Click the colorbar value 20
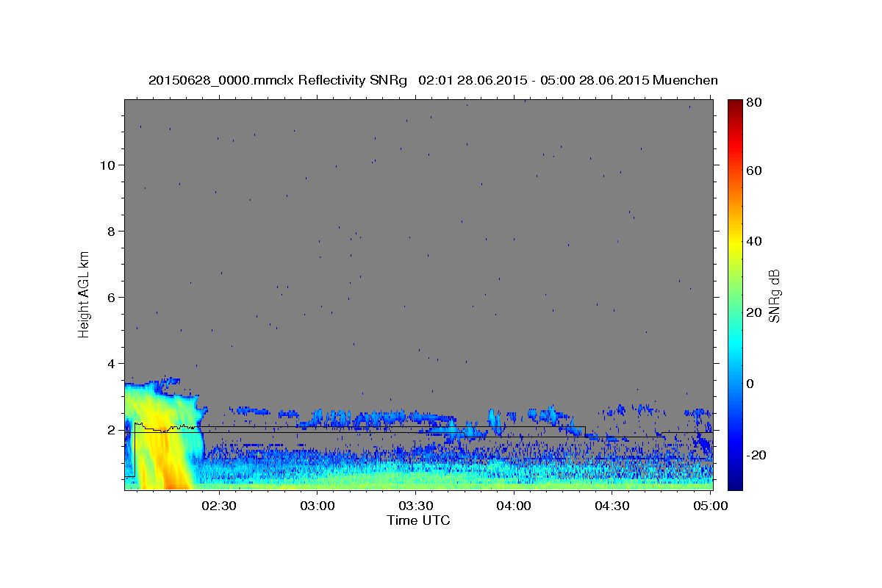 [753, 313]
